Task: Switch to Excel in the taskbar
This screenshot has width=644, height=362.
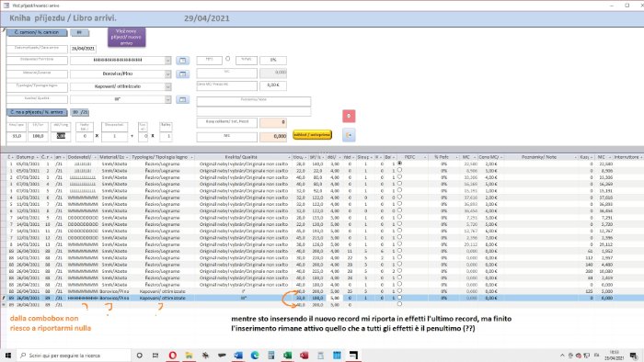Action: (x=287, y=355)
